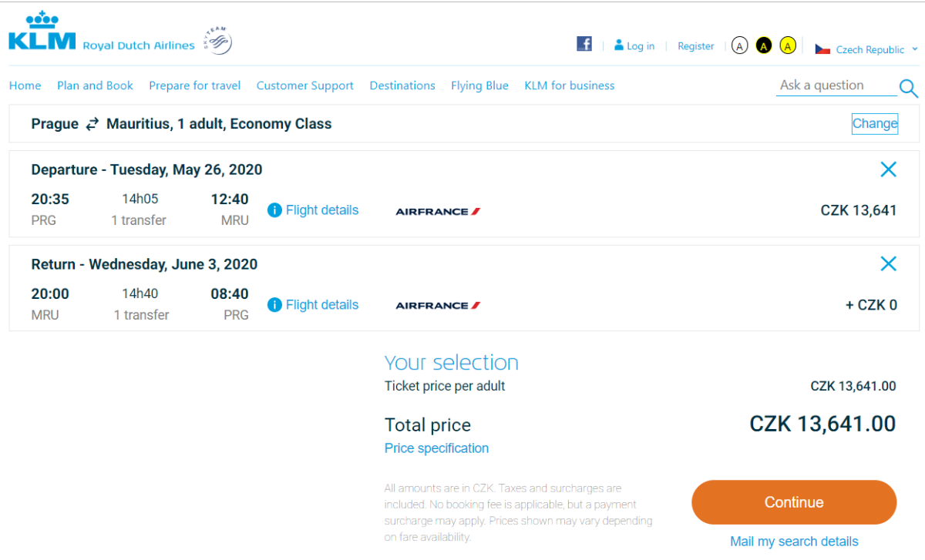Select the white default contrast mode
The image size is (925, 560).
tap(739, 45)
